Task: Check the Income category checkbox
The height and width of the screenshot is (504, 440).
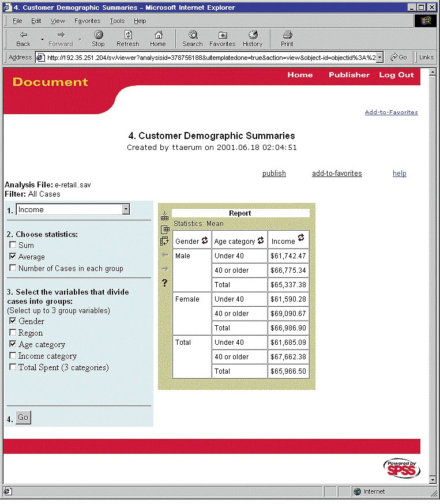Action: click(x=13, y=355)
